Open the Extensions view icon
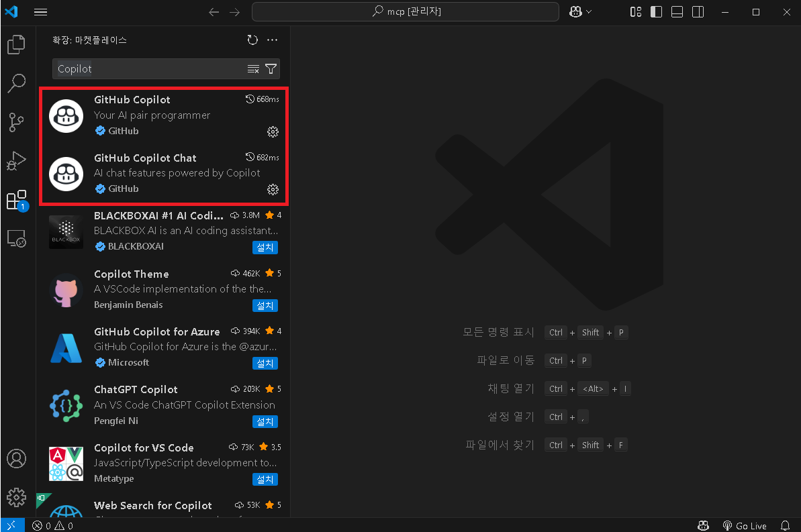The height and width of the screenshot is (532, 801). pyautogui.click(x=16, y=200)
